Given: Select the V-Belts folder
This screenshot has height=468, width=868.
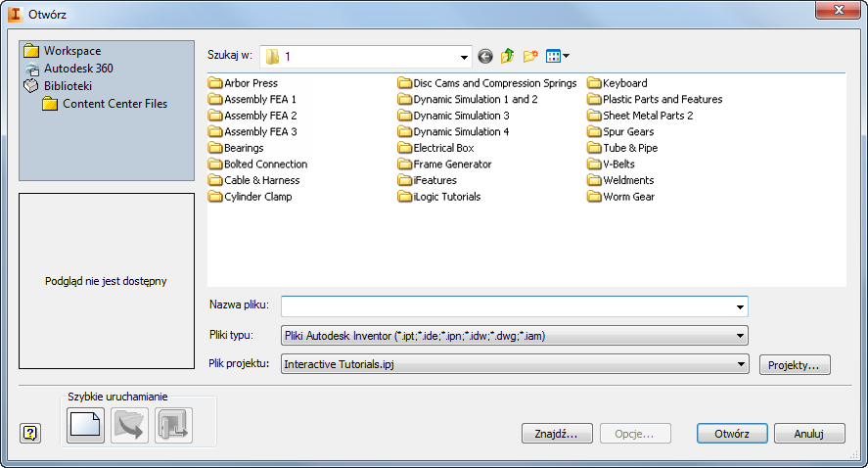Looking at the screenshot, I should click(x=612, y=164).
